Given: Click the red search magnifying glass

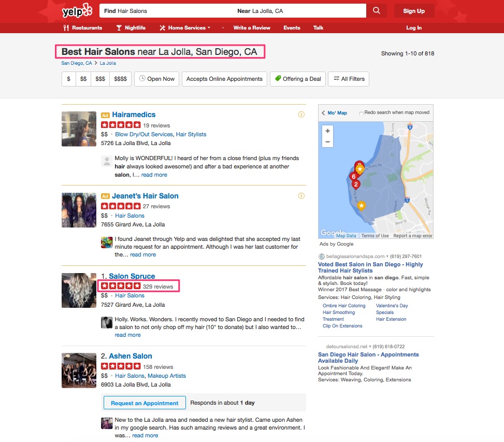Looking at the screenshot, I should click(x=377, y=10).
